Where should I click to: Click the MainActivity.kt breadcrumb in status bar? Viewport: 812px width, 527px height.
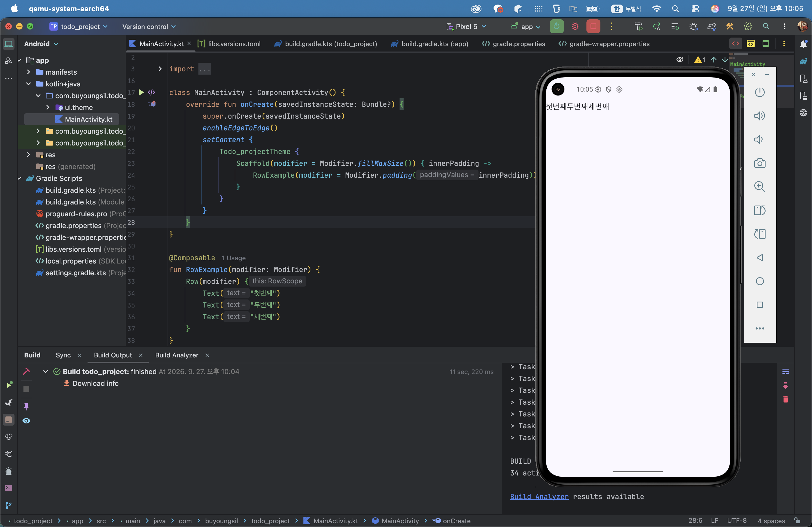(x=331, y=521)
